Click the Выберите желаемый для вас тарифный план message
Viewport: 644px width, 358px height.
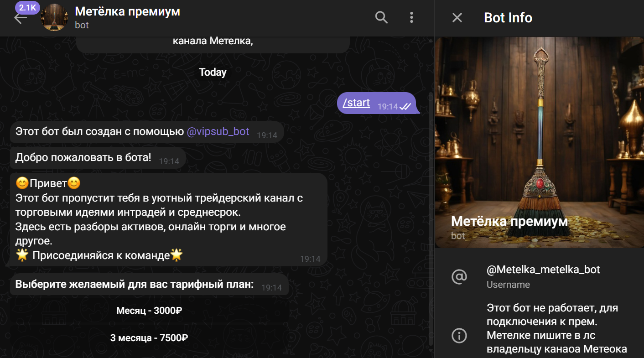click(x=149, y=285)
